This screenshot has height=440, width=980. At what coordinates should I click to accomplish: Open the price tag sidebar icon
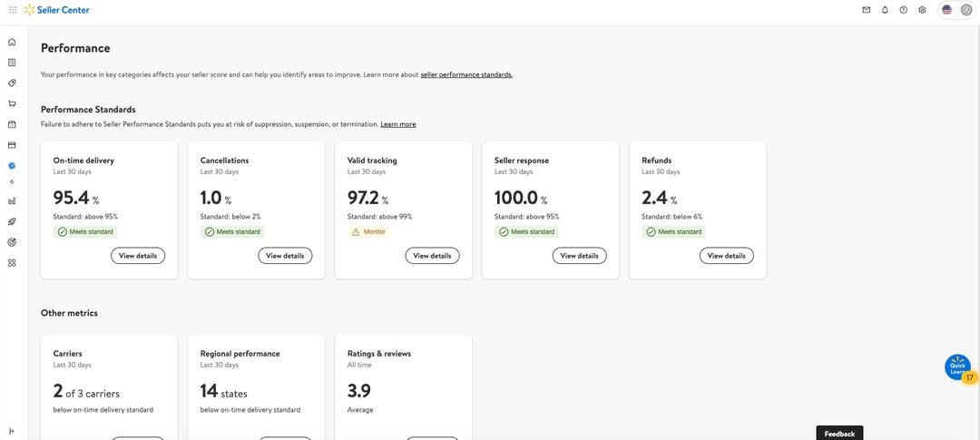(x=12, y=83)
